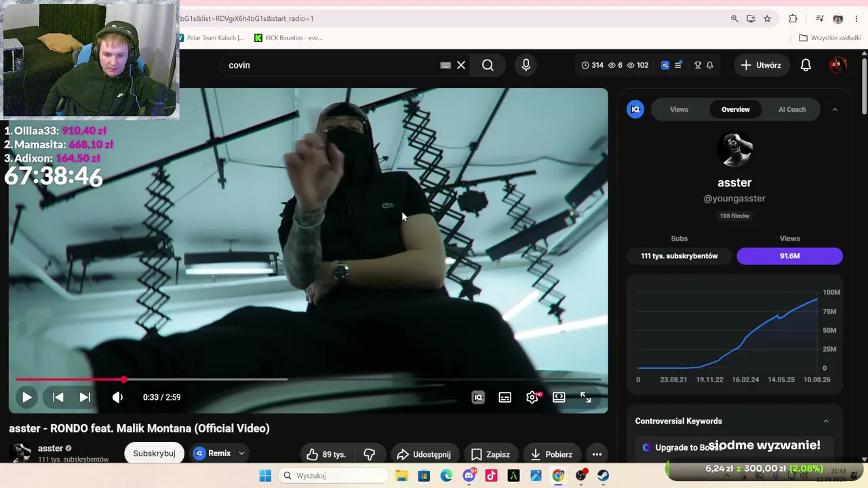Screen dimensions: 868x488
Task: Subscribe with the Subskrybuj button
Action: (154, 453)
